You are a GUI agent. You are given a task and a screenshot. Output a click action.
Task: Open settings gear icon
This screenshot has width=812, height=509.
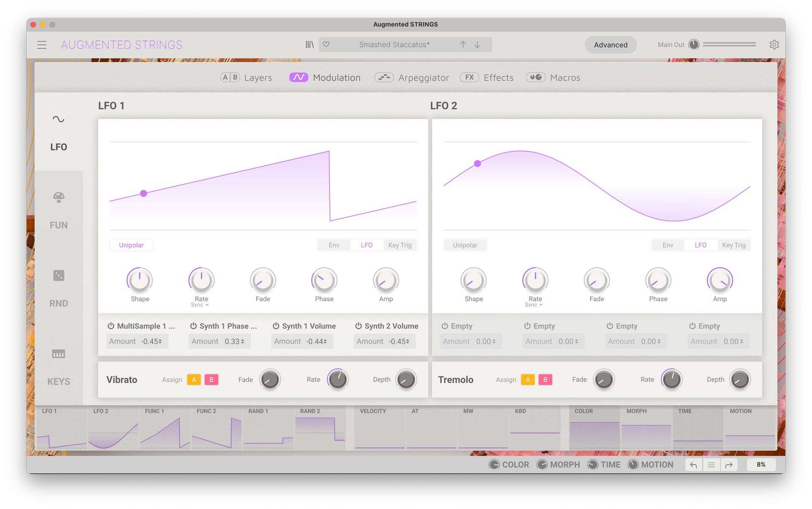(774, 44)
